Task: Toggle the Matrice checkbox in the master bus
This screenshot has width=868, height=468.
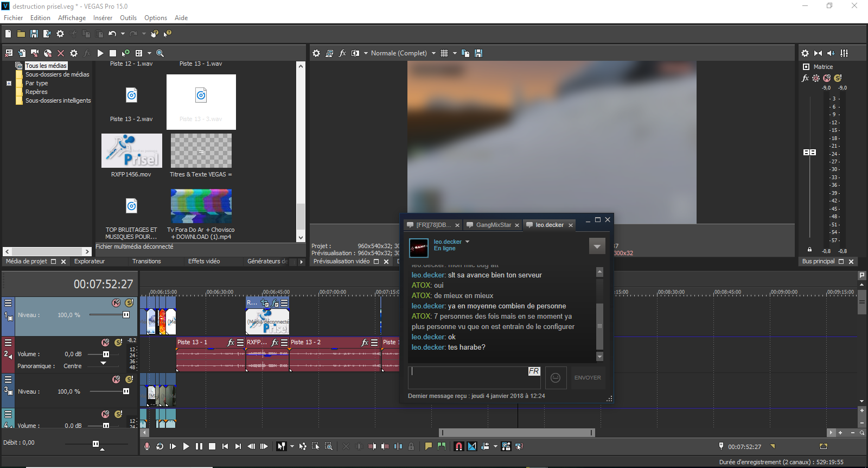Action: [806, 67]
